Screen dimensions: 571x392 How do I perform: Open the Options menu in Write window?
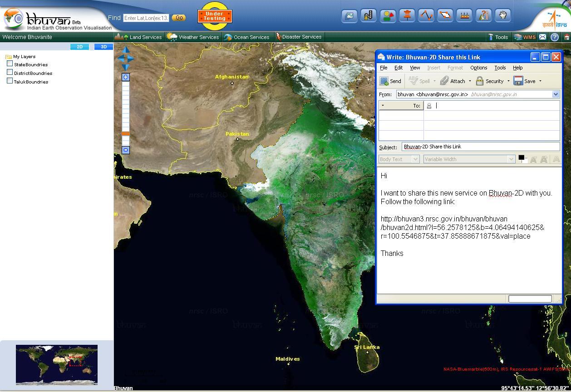click(x=478, y=68)
